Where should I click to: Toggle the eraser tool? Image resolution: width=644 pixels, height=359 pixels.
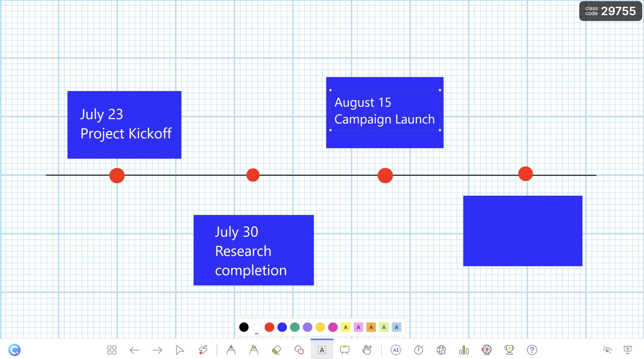coord(276,349)
